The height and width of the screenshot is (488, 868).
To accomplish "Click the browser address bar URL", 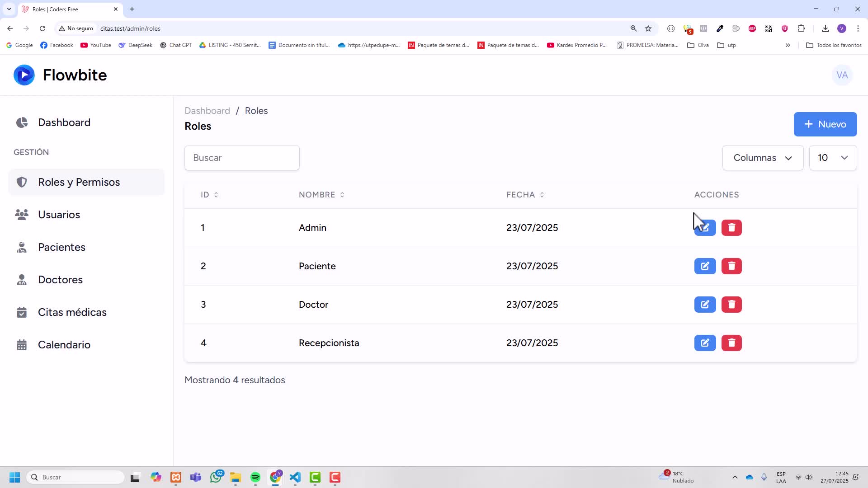I will pos(130,28).
